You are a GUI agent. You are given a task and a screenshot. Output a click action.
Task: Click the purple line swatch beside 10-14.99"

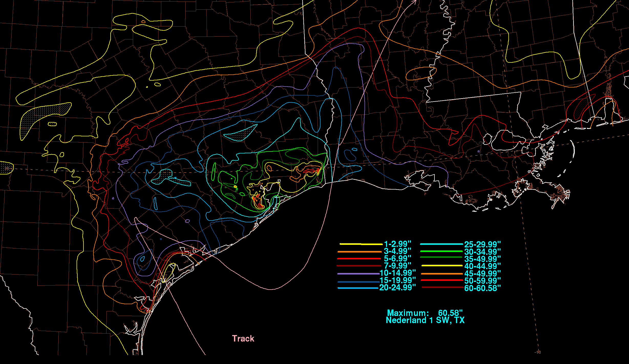(x=358, y=274)
